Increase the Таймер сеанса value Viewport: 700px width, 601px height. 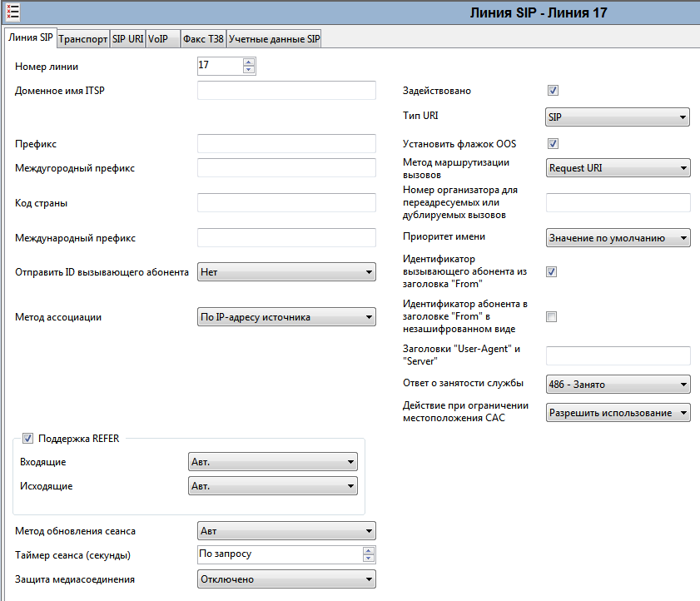368,551
